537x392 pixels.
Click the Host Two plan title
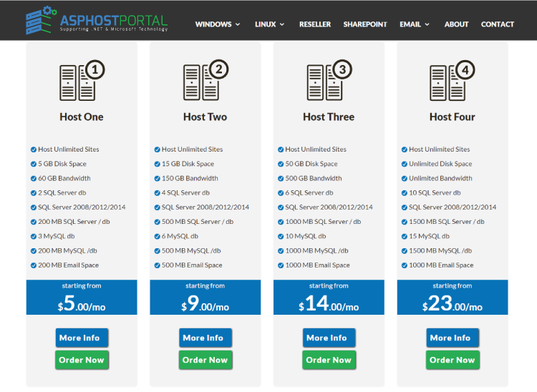205,117
